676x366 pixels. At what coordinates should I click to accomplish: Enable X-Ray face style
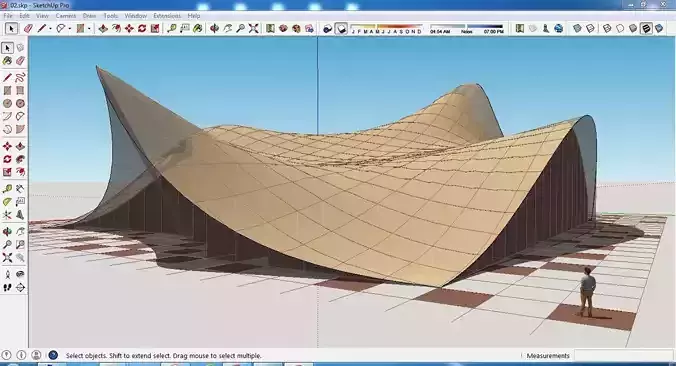(577, 28)
